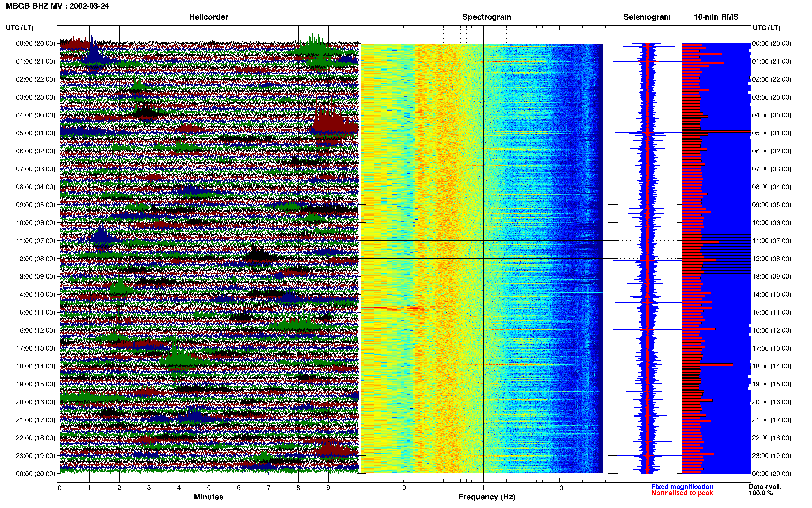Click the 'Seismogram' panel heading
This screenshot has width=812, height=508.
pos(647,17)
